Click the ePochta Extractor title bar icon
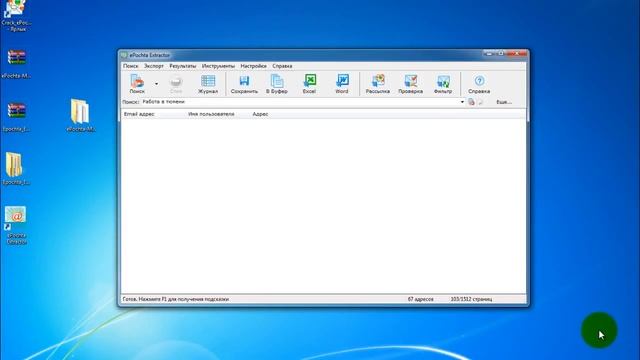This screenshot has height=360, width=640. (124, 55)
